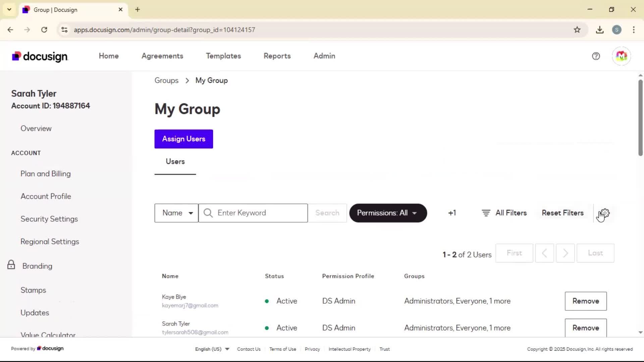Open the Trust footer link

[x=384, y=349]
